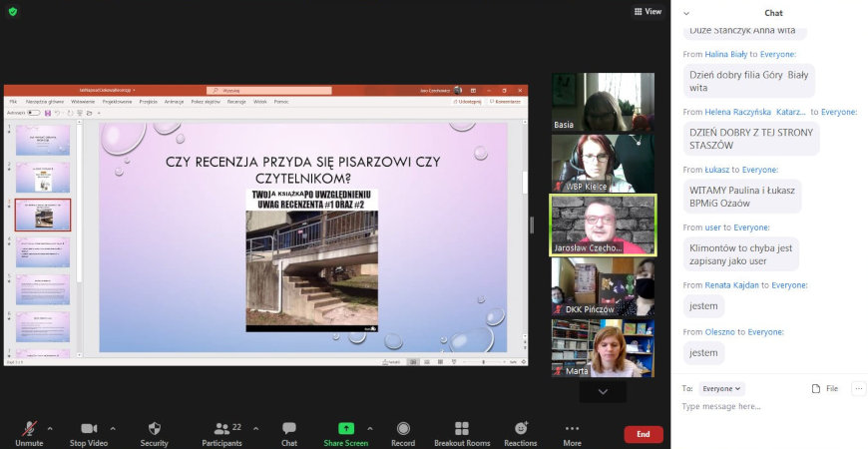This screenshot has width=868, height=449.
Task: Start Record
Action: 403,433
